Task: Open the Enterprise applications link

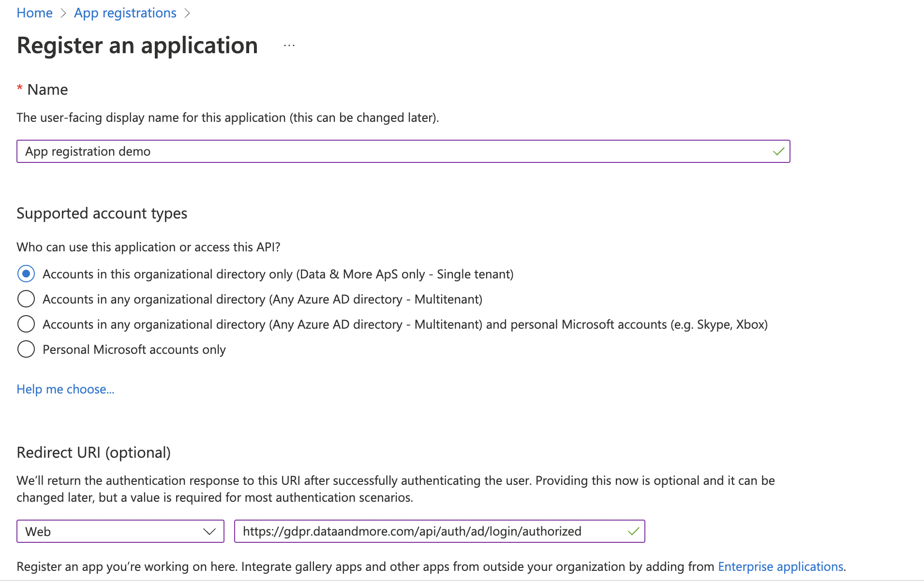Action: click(x=780, y=566)
